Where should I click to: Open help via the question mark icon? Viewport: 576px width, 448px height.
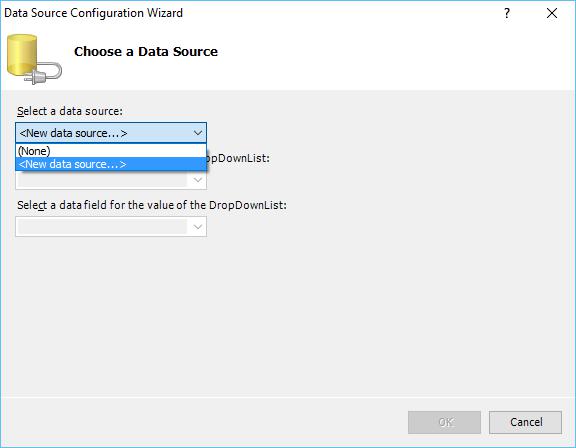tap(507, 14)
